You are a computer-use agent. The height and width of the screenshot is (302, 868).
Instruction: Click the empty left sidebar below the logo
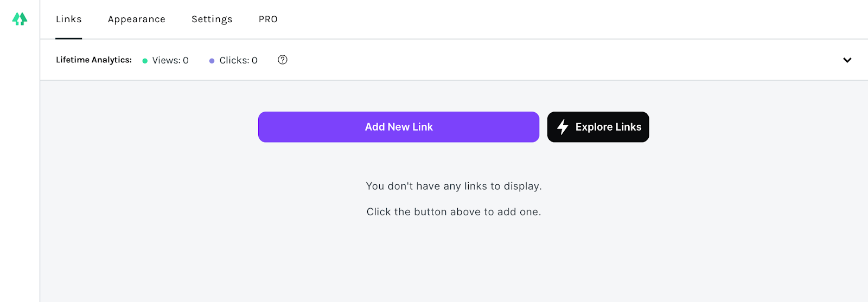coord(20,163)
